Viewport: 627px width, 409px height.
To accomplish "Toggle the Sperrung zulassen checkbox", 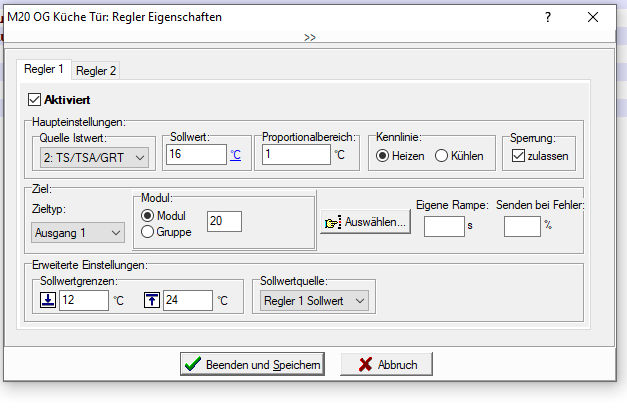I will pos(517,156).
